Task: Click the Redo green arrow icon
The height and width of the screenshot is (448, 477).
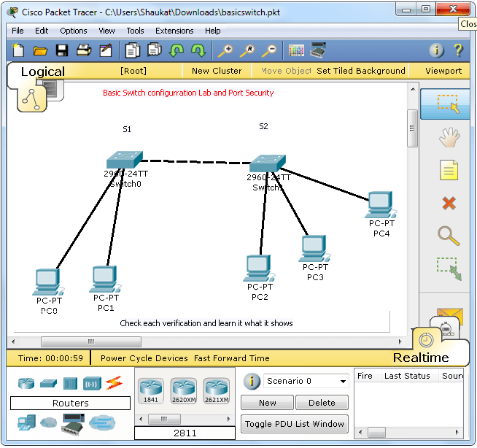Action: coord(198,50)
